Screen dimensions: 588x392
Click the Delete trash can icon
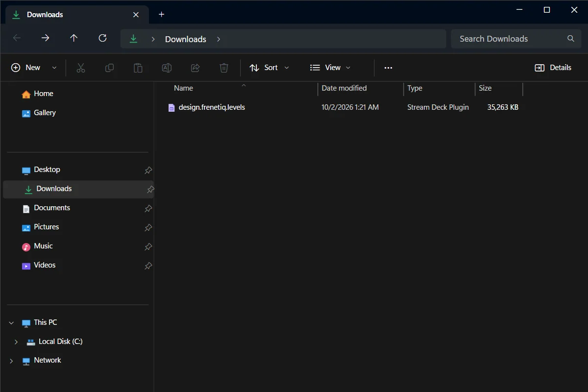click(x=224, y=68)
